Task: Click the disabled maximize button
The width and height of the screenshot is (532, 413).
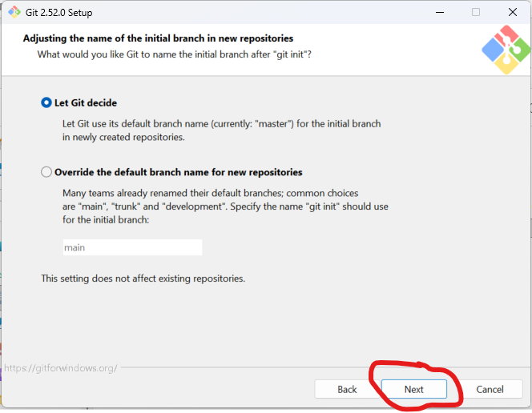Action: (x=476, y=13)
